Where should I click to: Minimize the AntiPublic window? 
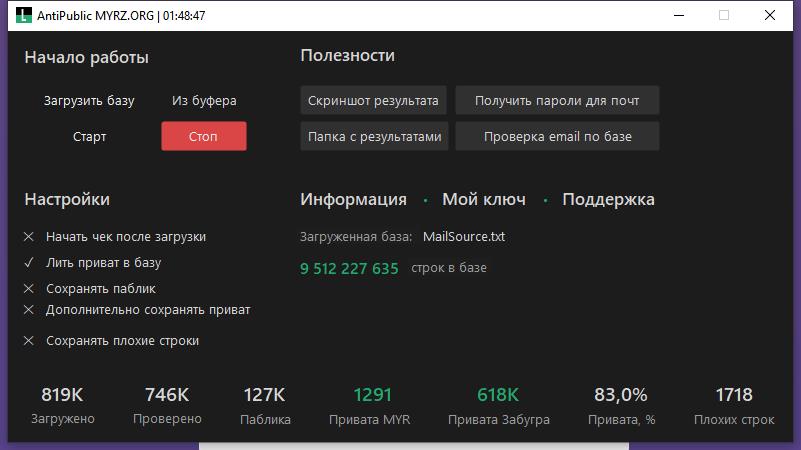point(679,15)
